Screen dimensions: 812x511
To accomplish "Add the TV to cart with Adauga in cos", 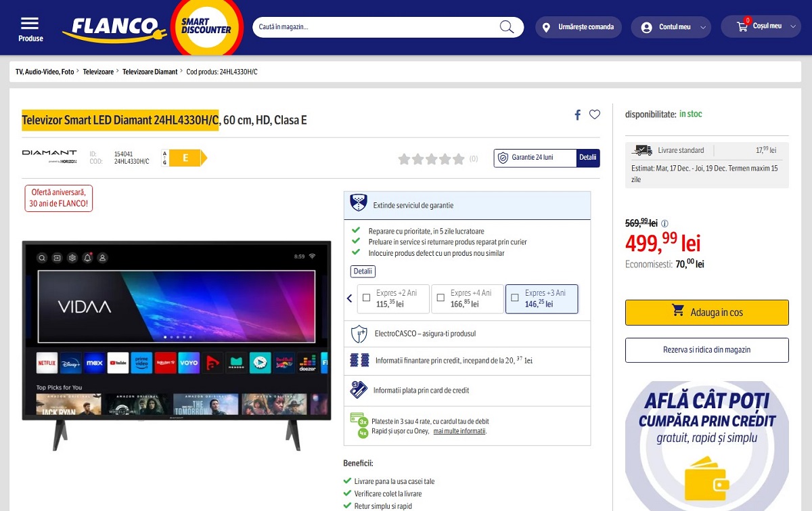I will [707, 312].
